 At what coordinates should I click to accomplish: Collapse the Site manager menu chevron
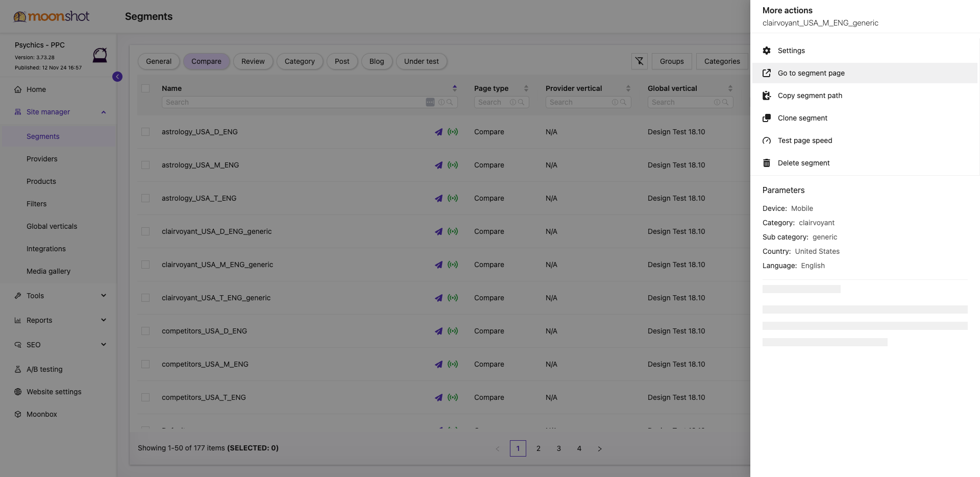pos(104,112)
